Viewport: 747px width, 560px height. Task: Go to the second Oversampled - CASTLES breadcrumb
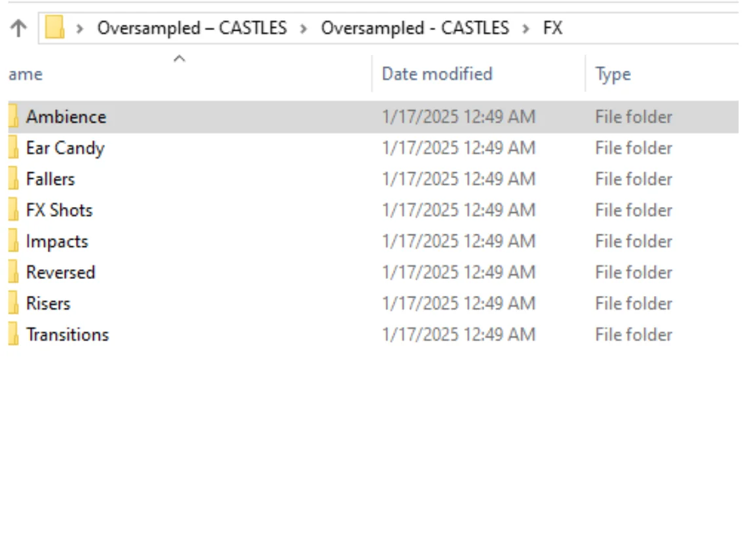[415, 28]
